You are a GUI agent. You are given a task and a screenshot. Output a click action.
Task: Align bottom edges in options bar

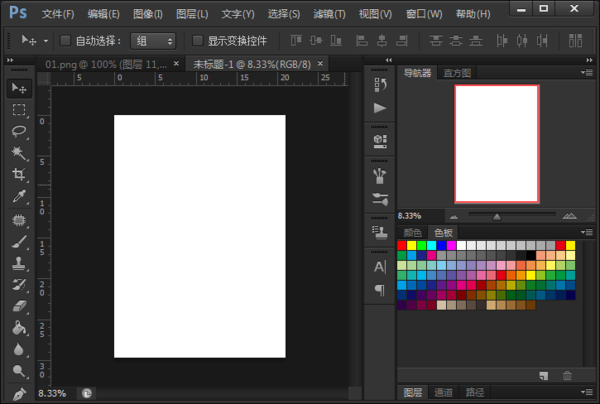(x=336, y=41)
